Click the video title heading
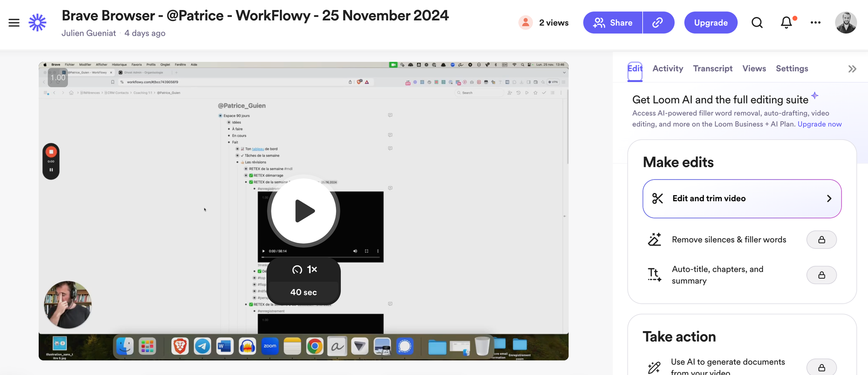 coord(255,16)
